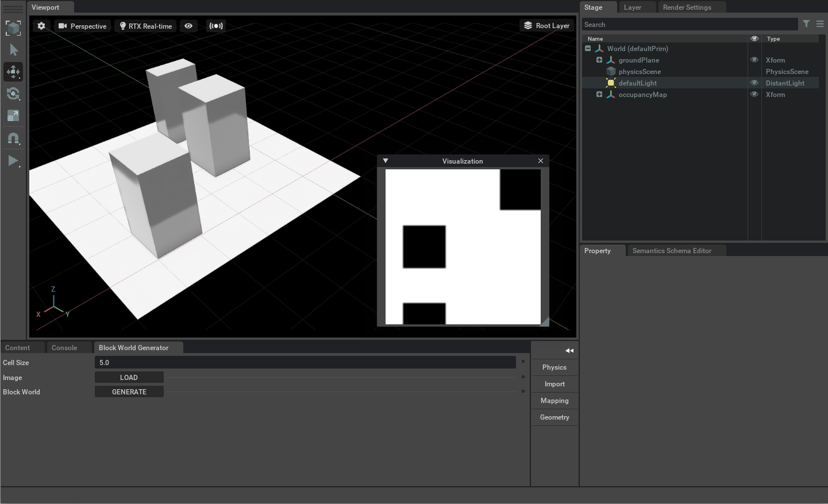Screen dimensions: 828x504
Task: Open the Perspective camera dropdown
Action: (x=83, y=26)
